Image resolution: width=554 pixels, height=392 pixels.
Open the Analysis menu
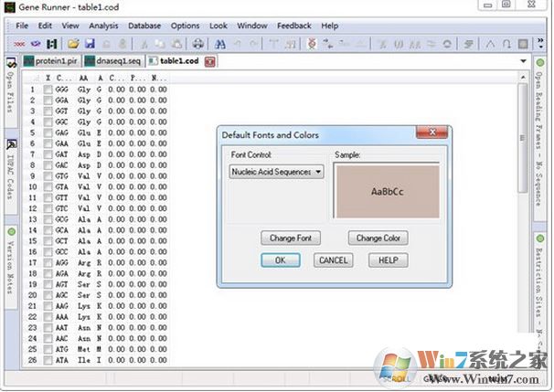coord(103,26)
